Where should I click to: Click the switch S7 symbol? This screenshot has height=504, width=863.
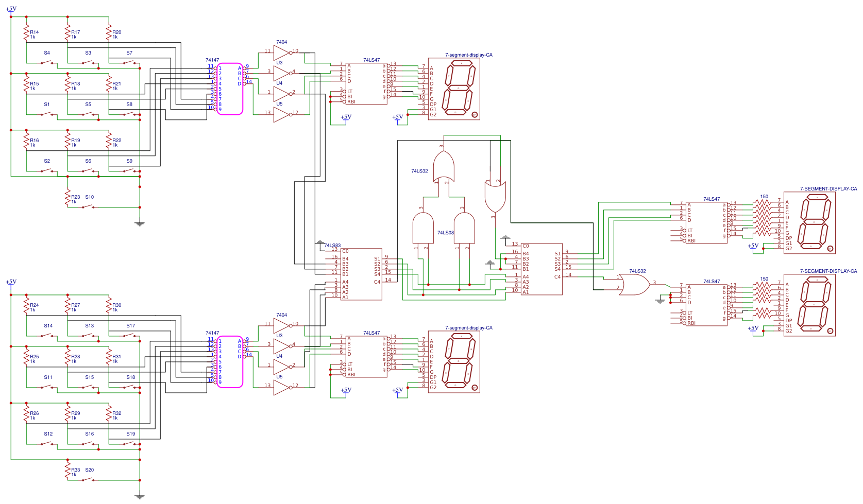[129, 62]
